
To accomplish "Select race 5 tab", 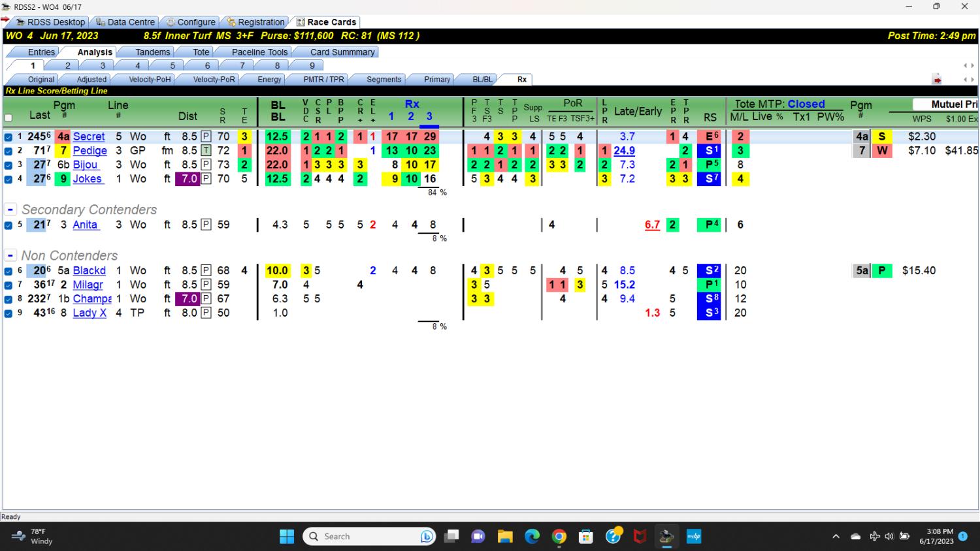I will [x=172, y=66].
